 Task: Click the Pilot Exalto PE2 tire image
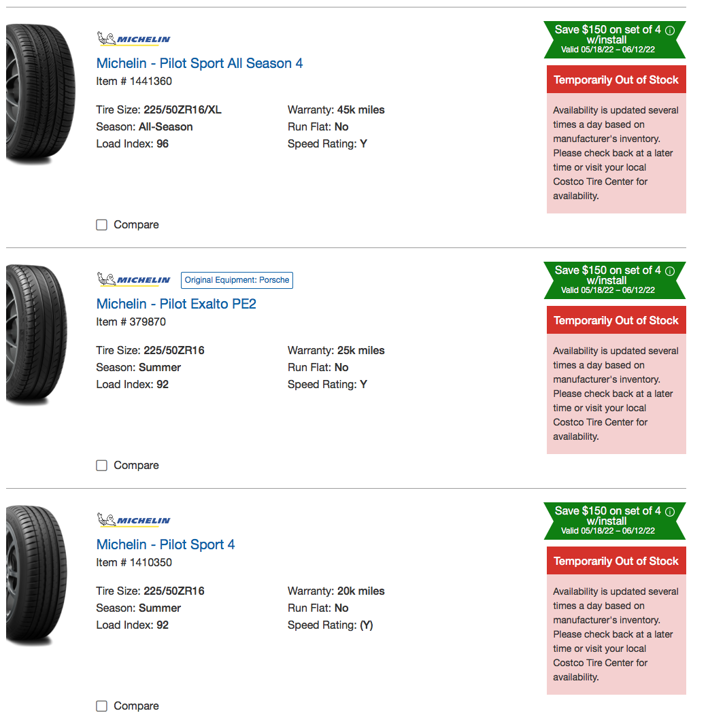[x=37, y=334]
